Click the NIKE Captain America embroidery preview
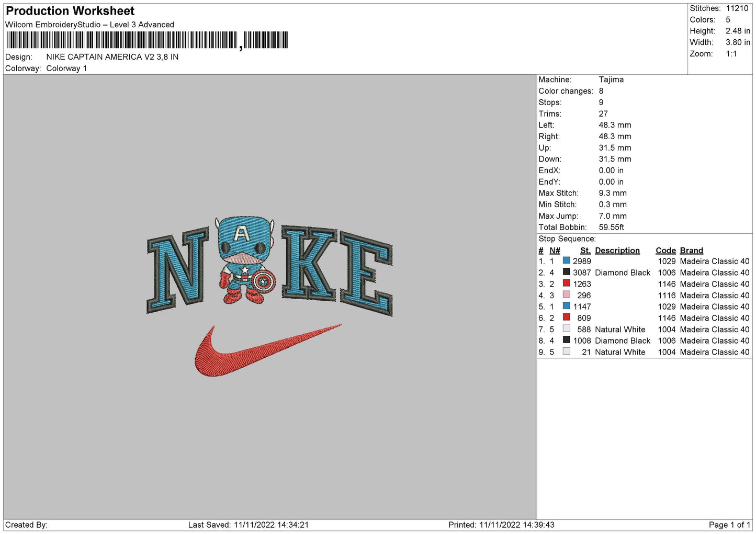Viewport: 756px width, 534px height. (269, 296)
